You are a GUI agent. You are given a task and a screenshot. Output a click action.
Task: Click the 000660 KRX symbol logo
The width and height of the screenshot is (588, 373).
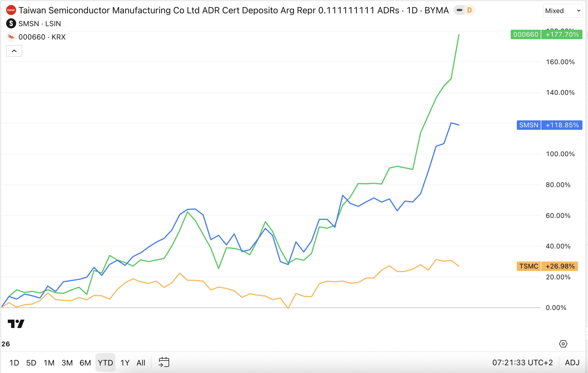tap(11, 37)
